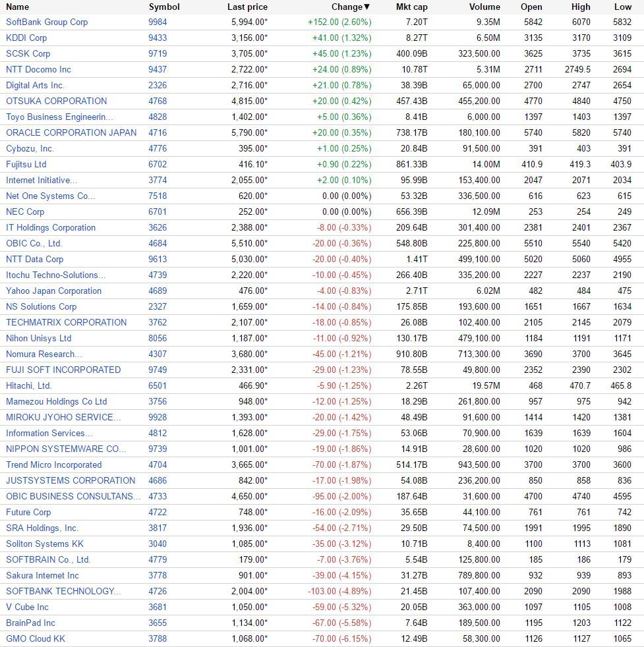Open Fujitsu Ltd link
Screen dimensions: 644x647
26,165
